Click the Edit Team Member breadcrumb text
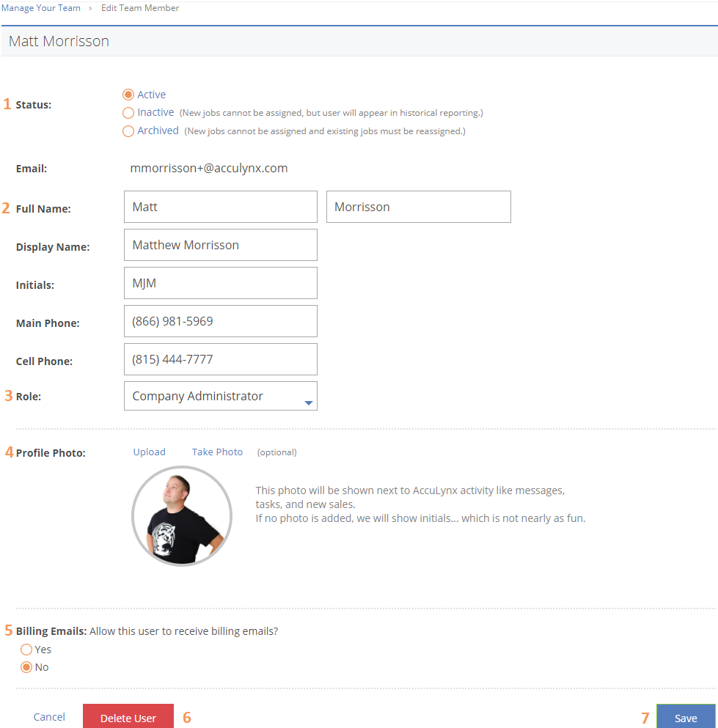This screenshot has width=718, height=728. (x=140, y=8)
